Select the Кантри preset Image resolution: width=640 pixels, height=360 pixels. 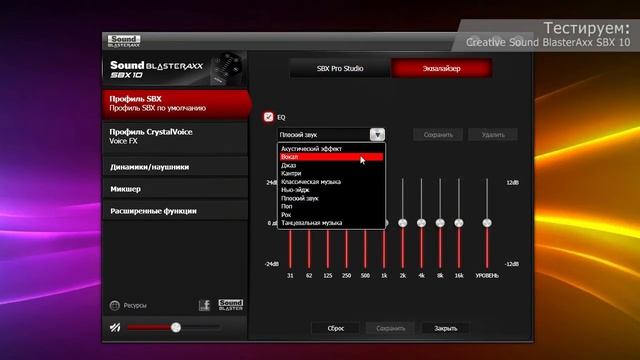tap(331, 173)
